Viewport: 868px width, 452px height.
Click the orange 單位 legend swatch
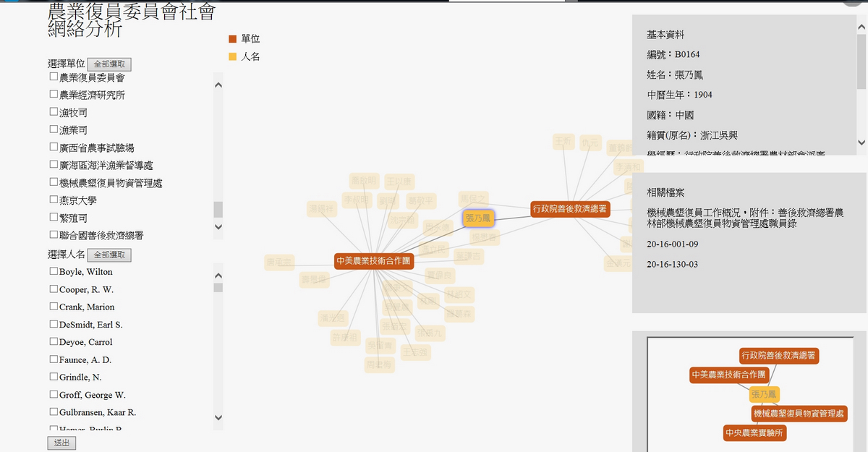click(232, 39)
